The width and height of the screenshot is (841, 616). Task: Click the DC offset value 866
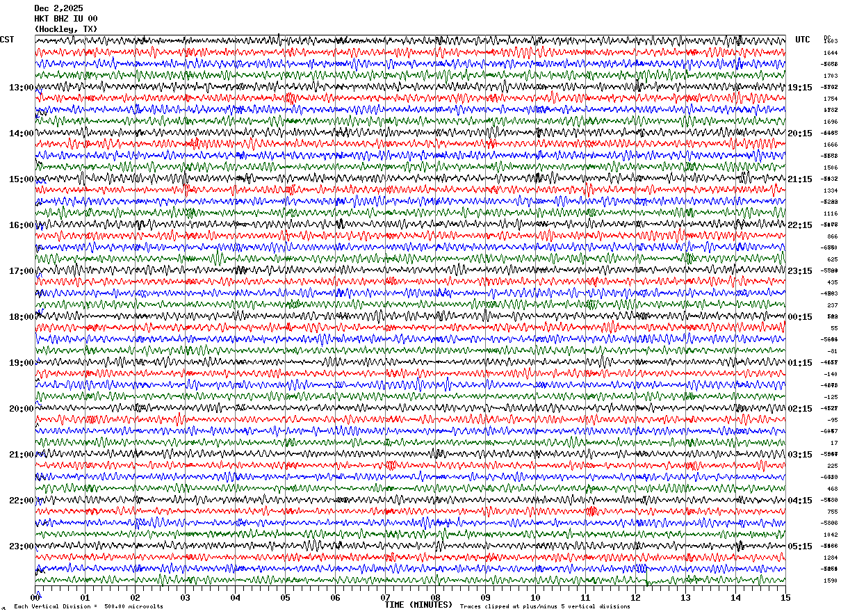(x=832, y=236)
